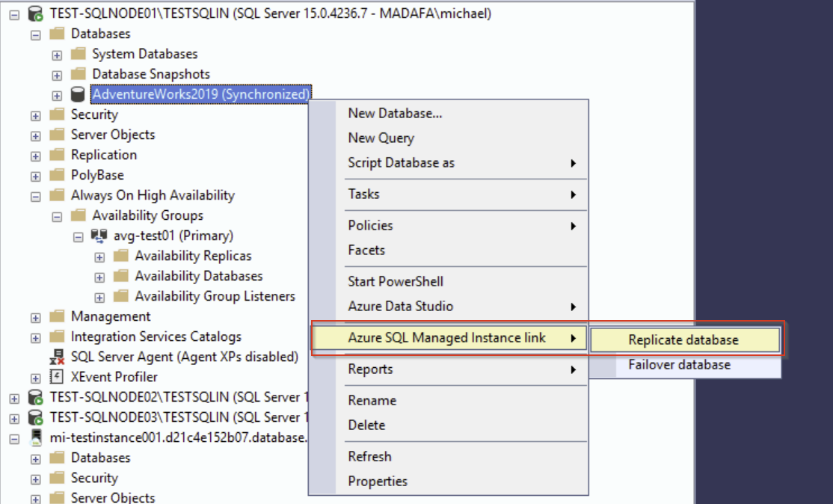Open the Azure Data Studio submenu

pos(449,307)
